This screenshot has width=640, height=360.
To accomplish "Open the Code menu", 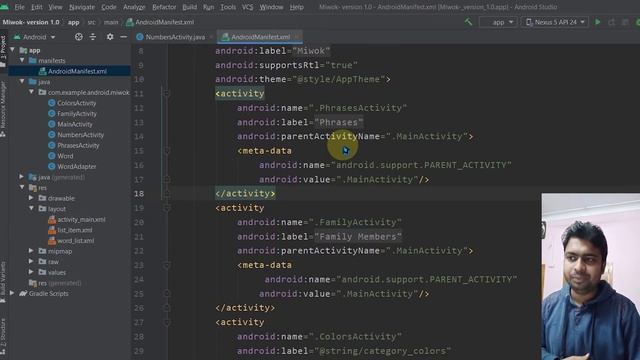I will pyautogui.click(x=109, y=7).
